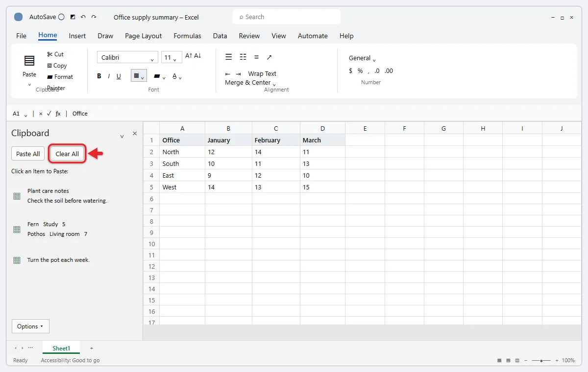The width and height of the screenshot is (588, 372).
Task: Apply the fill color bucket icon
Action: (157, 76)
